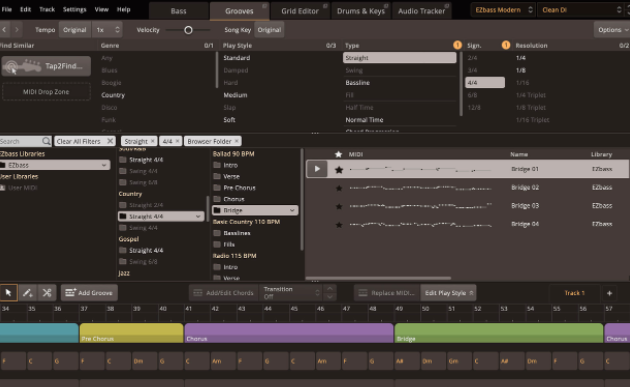Favorite the Bridge 04 groove star
This screenshot has width=630, height=387.
[x=339, y=225]
